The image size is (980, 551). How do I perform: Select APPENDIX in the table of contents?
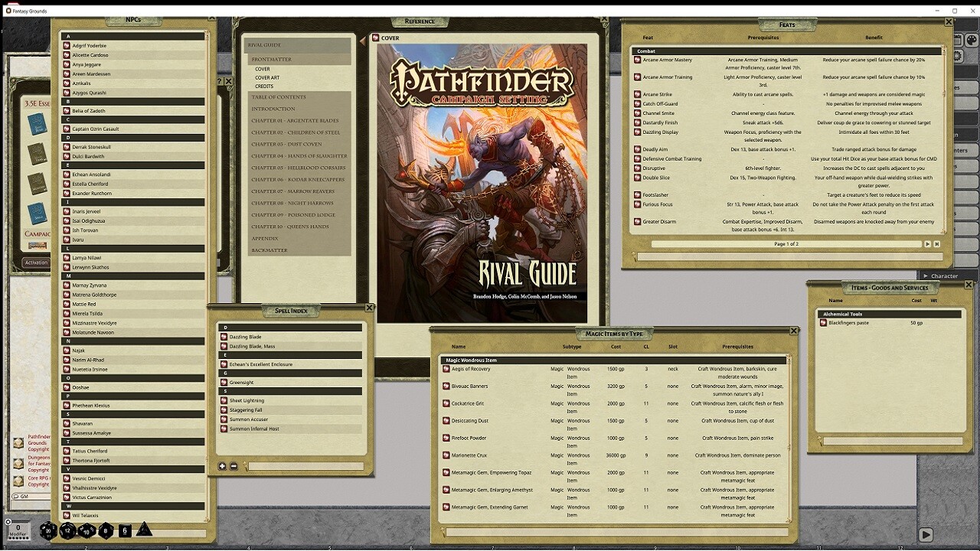pyautogui.click(x=266, y=239)
